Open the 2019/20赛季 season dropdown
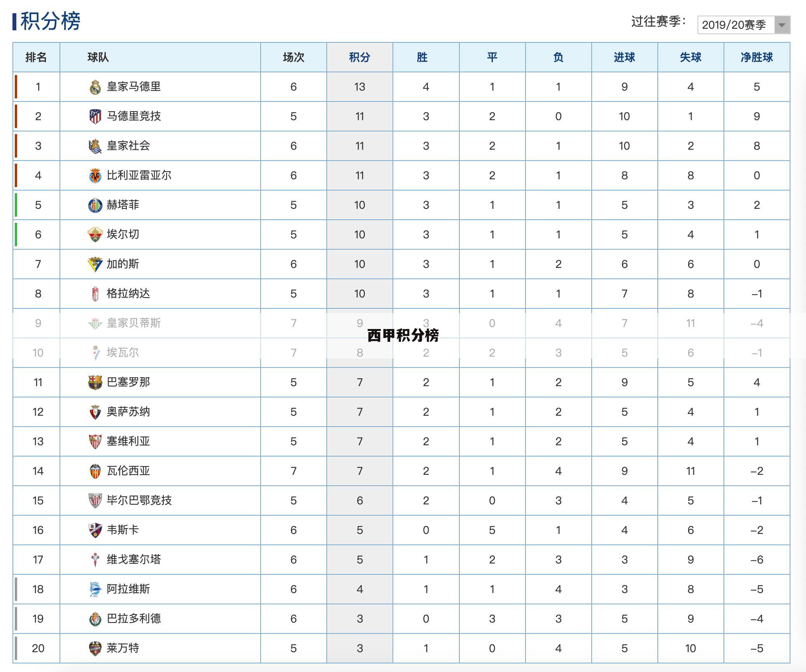Viewport: 806px width, 672px height. pyautogui.click(x=744, y=25)
